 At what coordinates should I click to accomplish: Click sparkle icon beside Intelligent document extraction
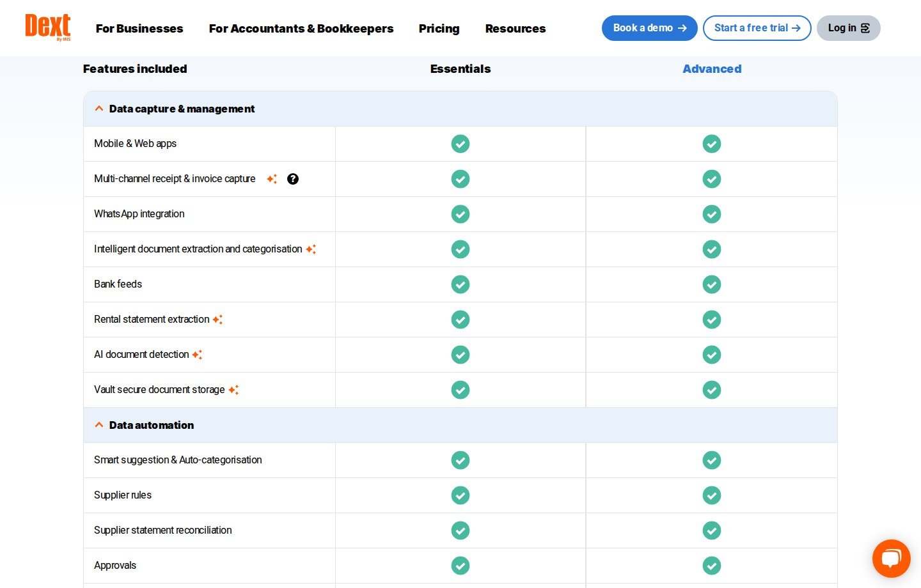pos(311,249)
